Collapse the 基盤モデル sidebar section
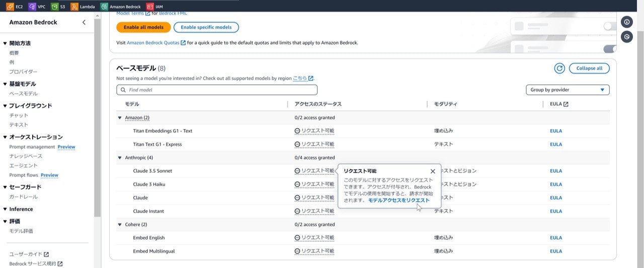The height and width of the screenshot is (268, 644). (5, 84)
